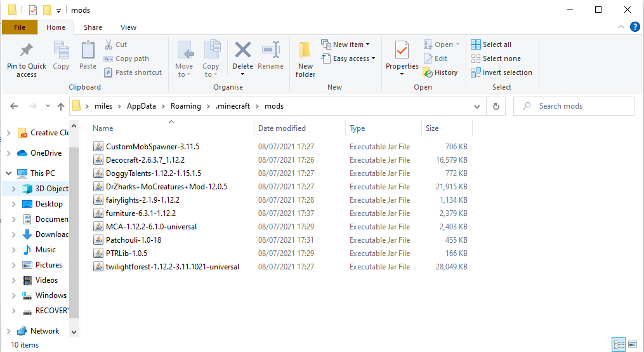Click Invert selection

tap(501, 72)
